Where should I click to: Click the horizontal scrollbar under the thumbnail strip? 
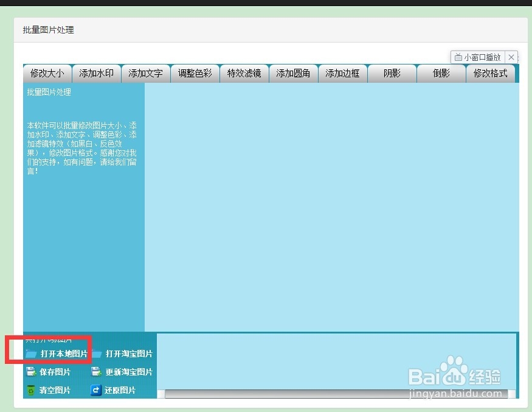click(337, 394)
